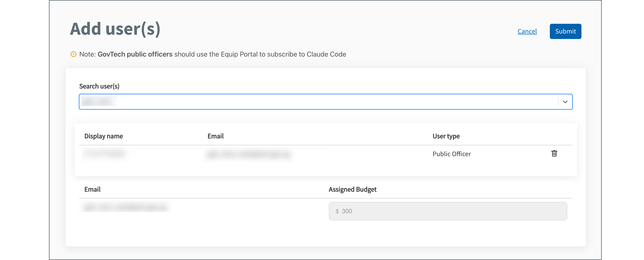
Task: Click the 'User type' column header
Action: [x=446, y=136]
